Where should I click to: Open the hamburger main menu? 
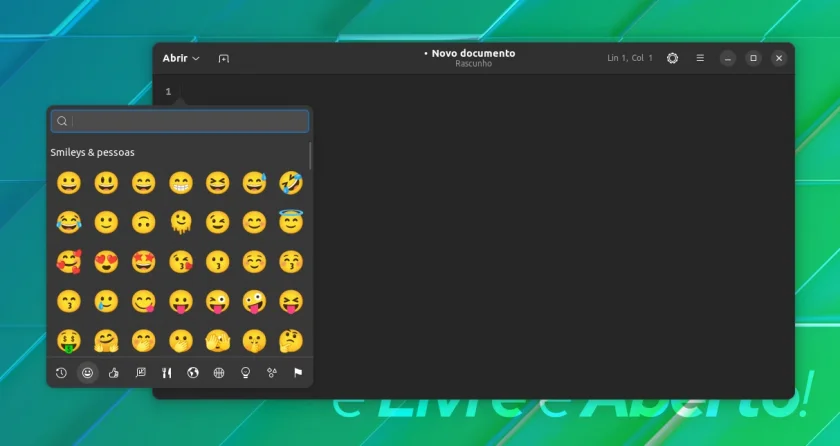(700, 58)
